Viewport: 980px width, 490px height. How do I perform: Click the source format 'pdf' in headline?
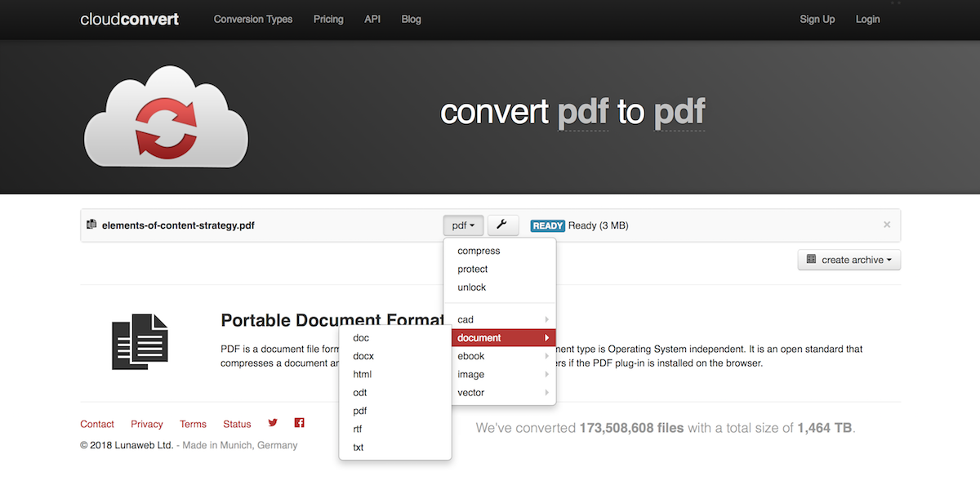coord(583,113)
